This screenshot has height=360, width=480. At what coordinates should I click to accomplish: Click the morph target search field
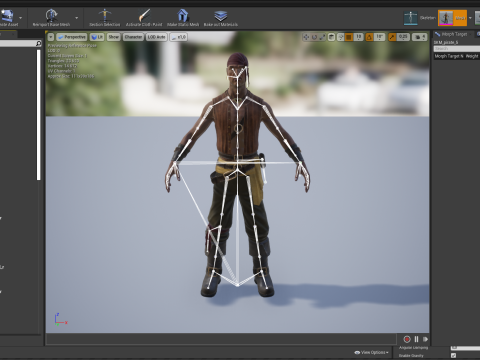pyautogui.click(x=457, y=49)
